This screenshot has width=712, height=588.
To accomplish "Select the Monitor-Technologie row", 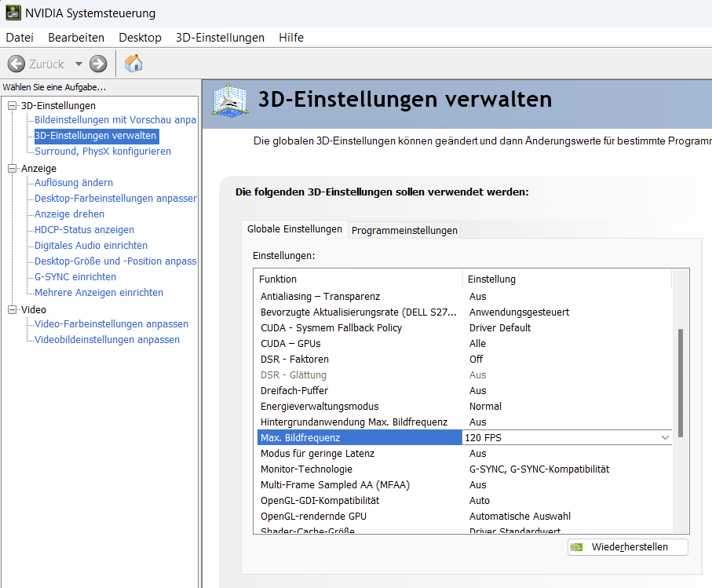I will coord(464,469).
